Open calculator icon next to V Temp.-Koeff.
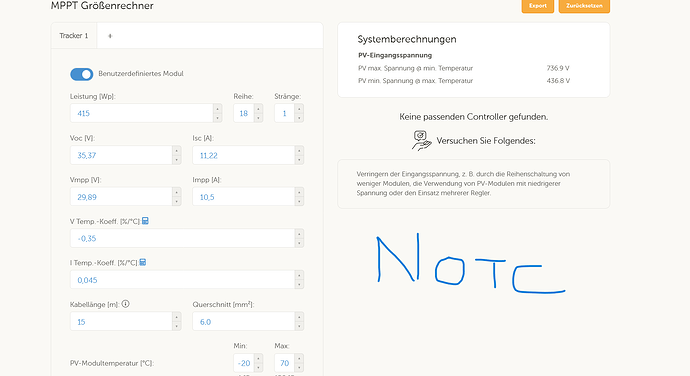 [x=145, y=221]
